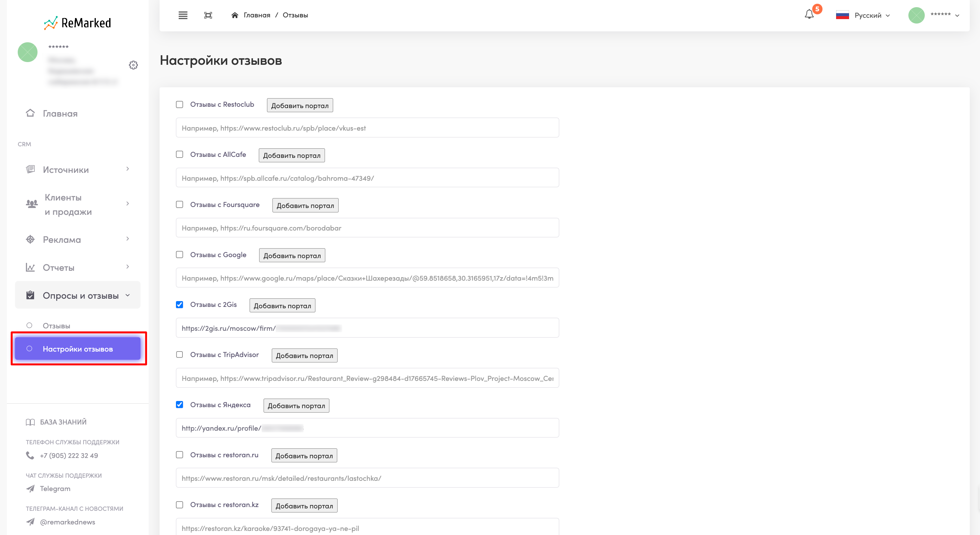Enable Отзывы с Foursquare checkbox
This screenshot has width=980, height=535.
coord(180,205)
